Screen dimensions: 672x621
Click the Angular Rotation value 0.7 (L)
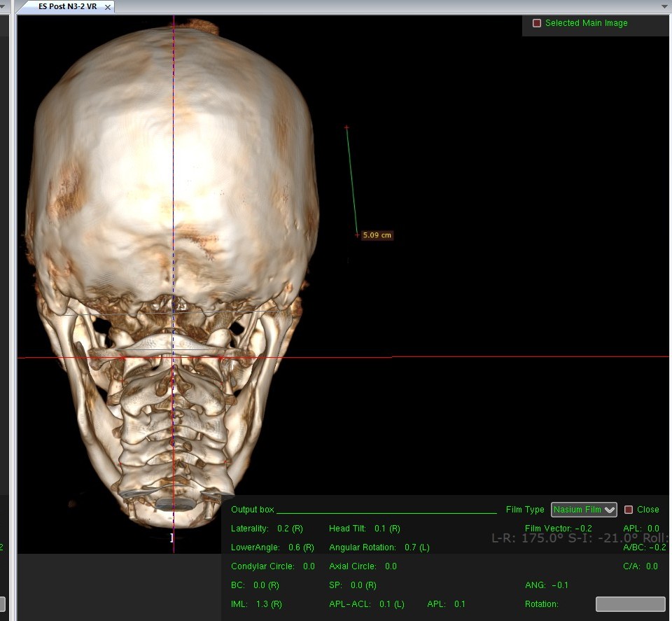[416, 547]
